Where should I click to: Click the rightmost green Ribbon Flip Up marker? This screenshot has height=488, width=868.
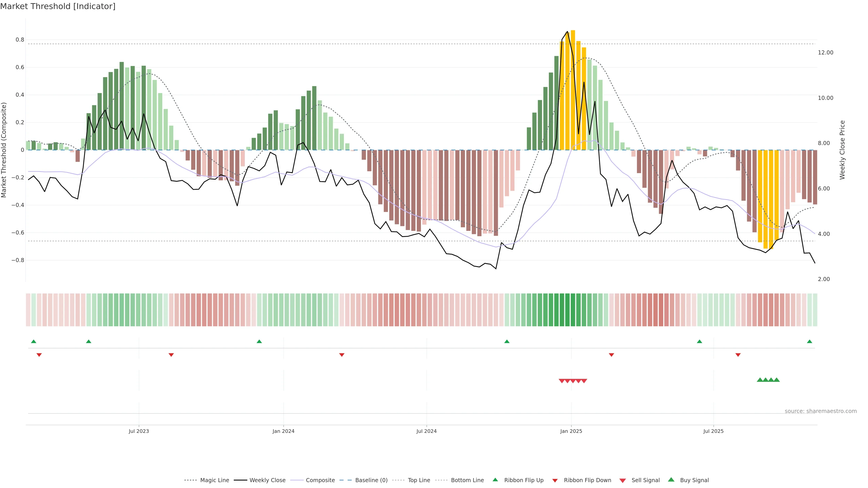point(809,342)
